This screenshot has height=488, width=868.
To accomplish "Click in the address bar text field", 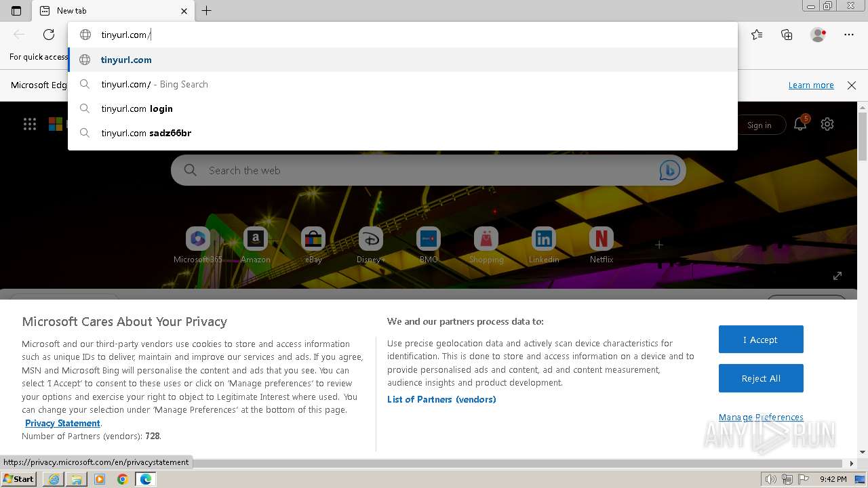I will click(x=403, y=35).
